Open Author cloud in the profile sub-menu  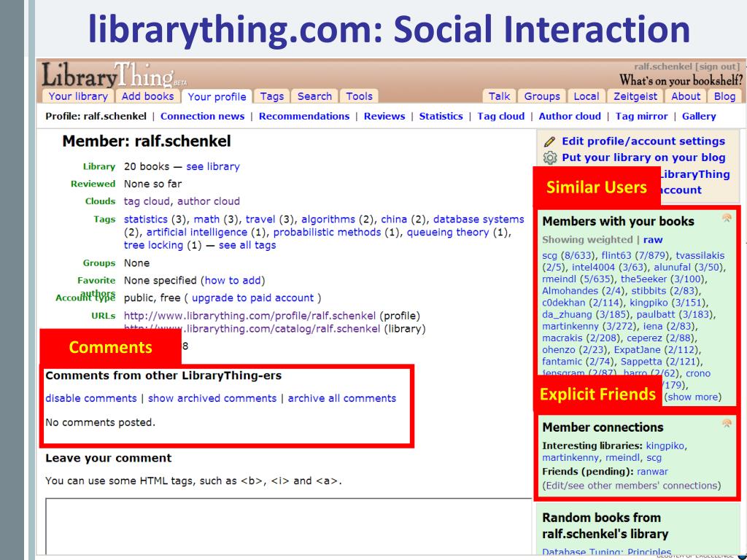coord(570,116)
